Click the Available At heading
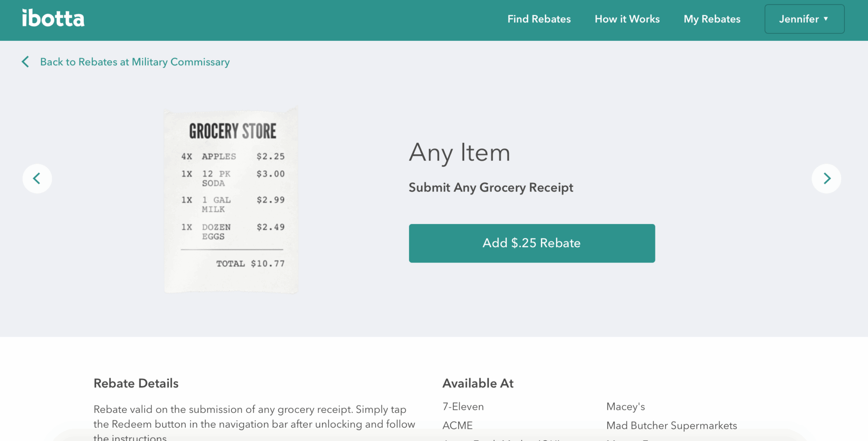 (x=478, y=384)
